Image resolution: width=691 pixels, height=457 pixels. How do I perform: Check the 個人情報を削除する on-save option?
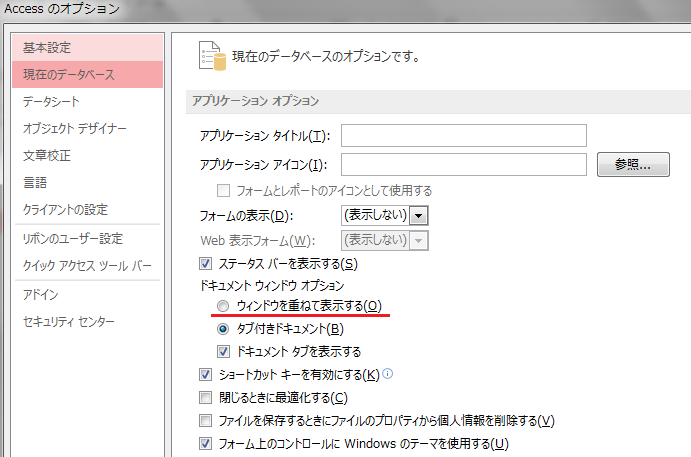click(x=205, y=420)
